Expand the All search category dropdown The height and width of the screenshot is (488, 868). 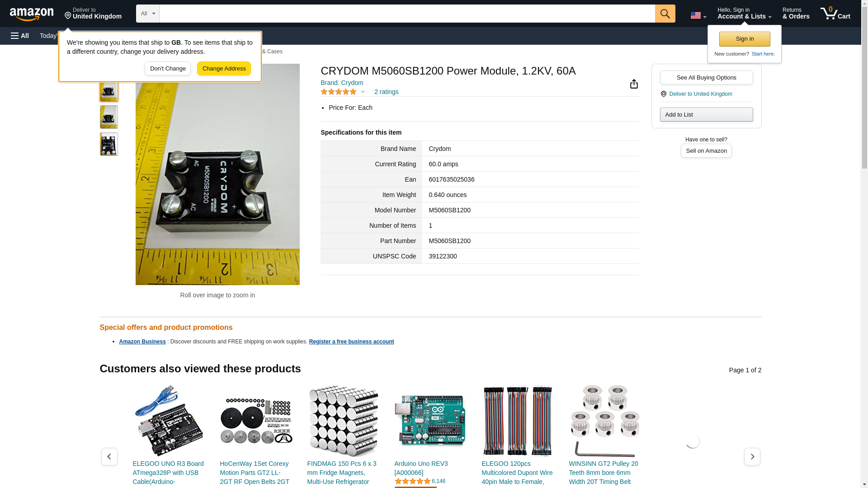click(x=147, y=14)
